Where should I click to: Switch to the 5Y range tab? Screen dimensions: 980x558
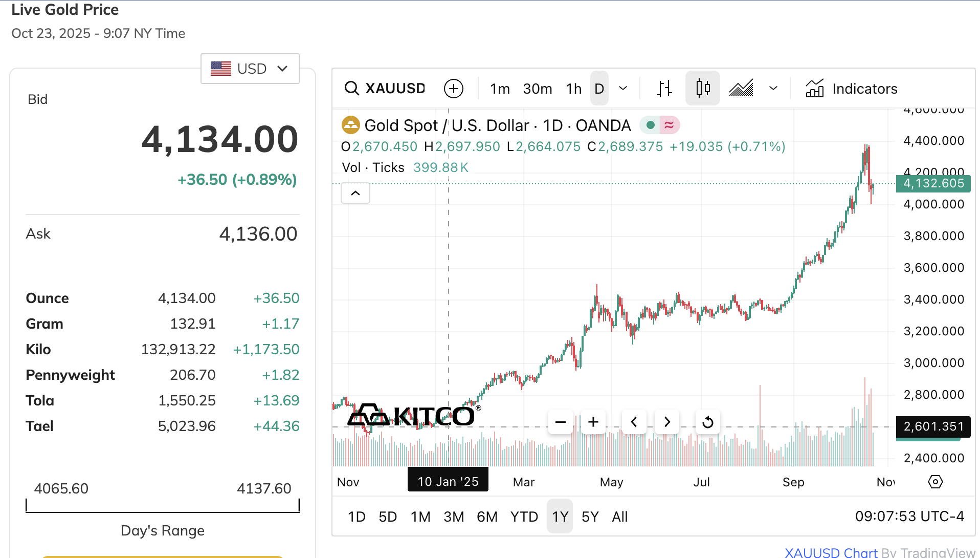coord(590,517)
